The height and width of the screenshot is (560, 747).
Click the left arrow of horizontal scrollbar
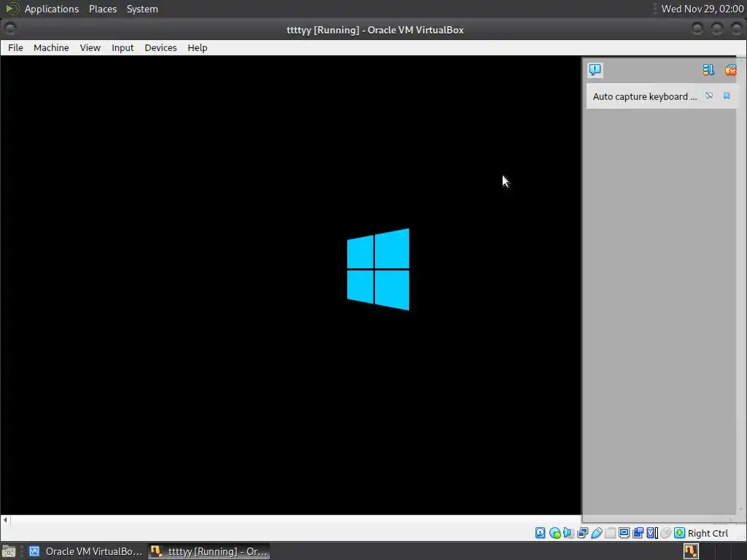(5, 519)
